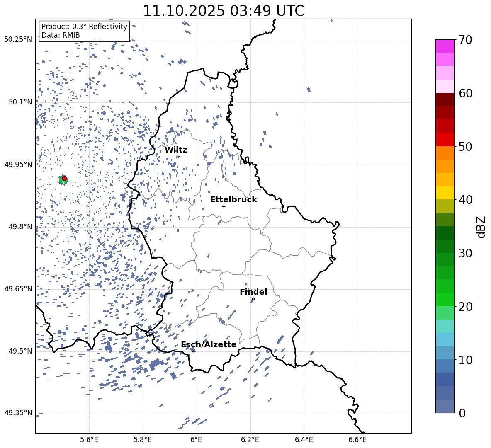Click the 5.6°E longitude label
This screenshot has width=491, height=448.
click(89, 440)
